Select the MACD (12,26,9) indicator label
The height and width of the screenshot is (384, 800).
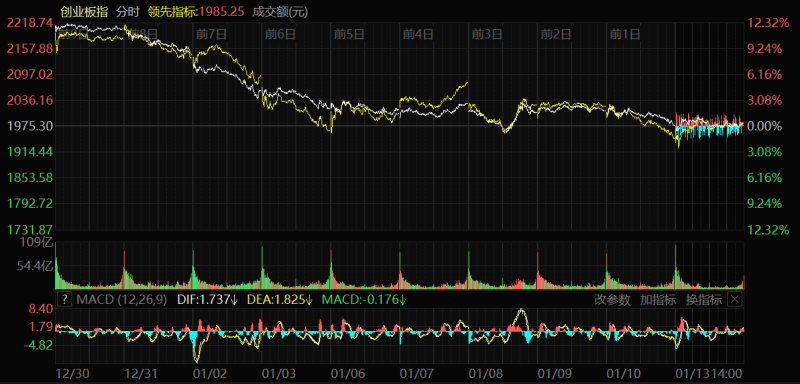(122, 300)
